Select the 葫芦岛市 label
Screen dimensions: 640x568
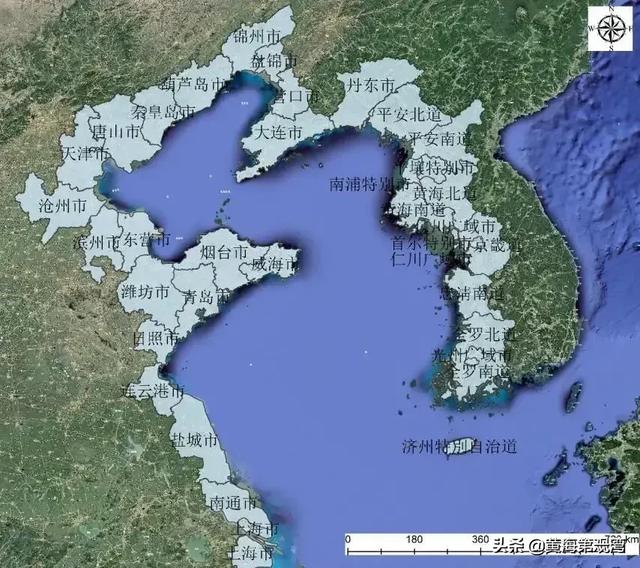(x=201, y=84)
